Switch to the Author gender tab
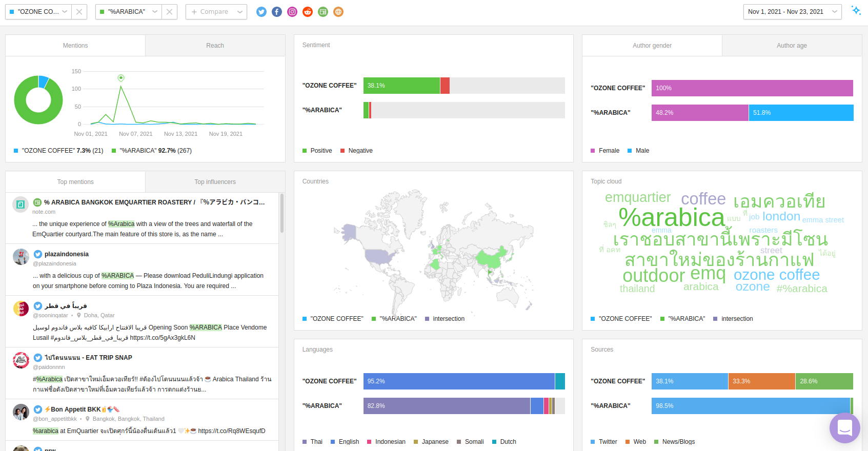The width and height of the screenshot is (868, 451). (x=652, y=46)
